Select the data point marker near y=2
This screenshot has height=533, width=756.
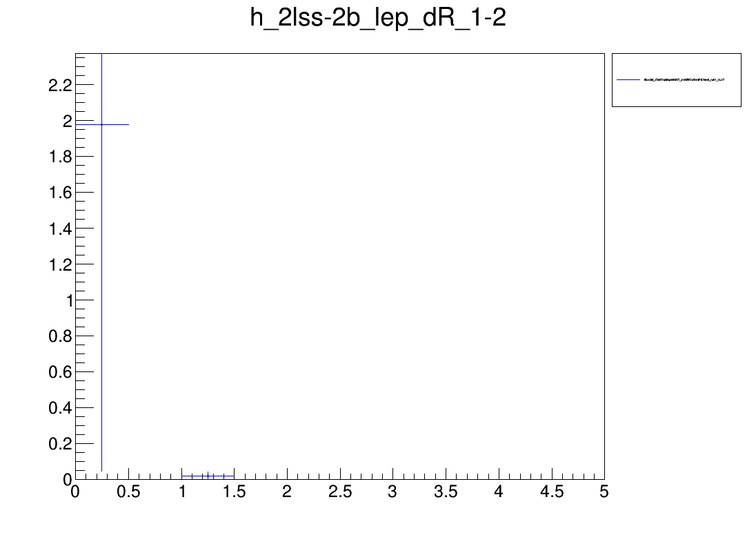(101, 124)
